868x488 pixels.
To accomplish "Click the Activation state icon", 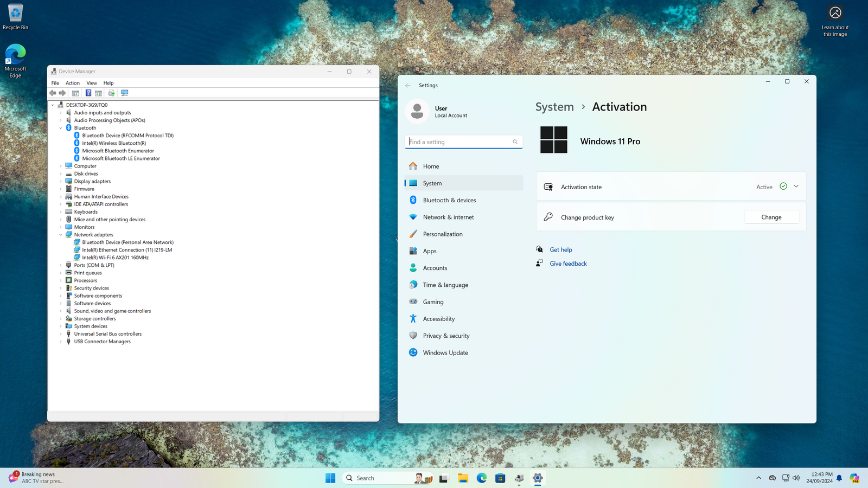I will (x=548, y=187).
